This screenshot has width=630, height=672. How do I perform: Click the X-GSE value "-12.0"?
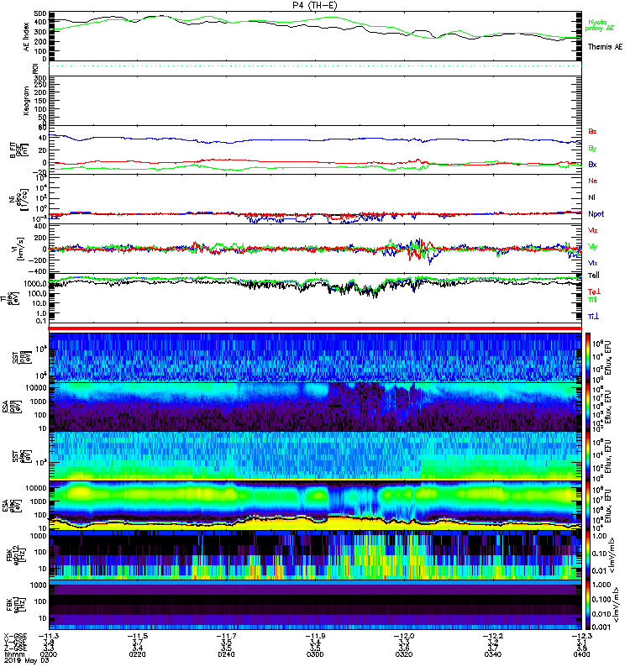pyautogui.click(x=404, y=636)
